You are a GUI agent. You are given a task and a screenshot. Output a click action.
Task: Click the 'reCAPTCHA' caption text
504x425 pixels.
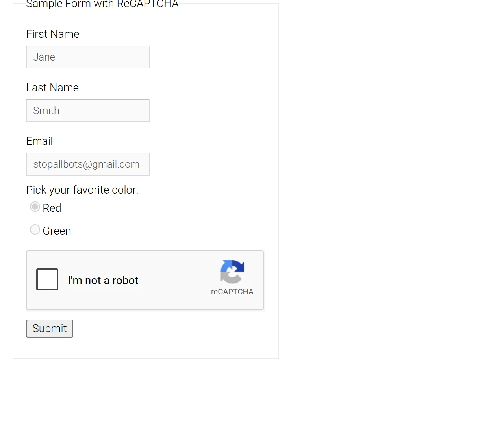click(x=232, y=292)
